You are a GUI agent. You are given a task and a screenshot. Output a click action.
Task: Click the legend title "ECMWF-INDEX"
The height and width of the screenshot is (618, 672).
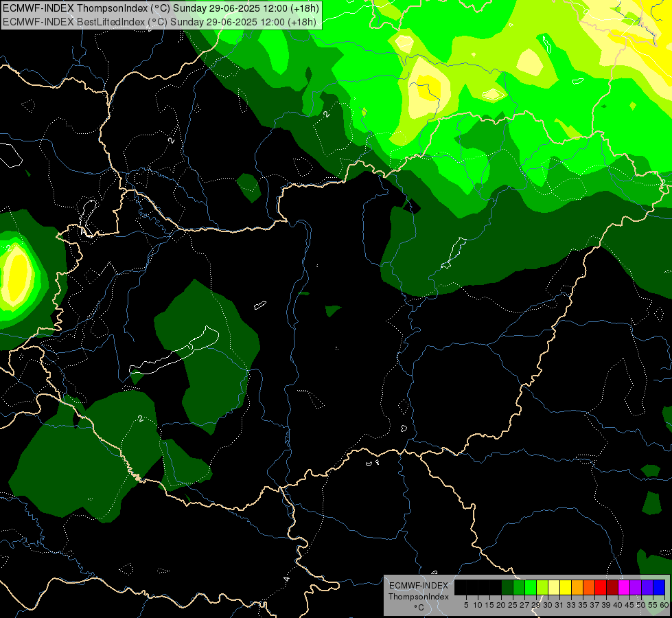(418, 586)
